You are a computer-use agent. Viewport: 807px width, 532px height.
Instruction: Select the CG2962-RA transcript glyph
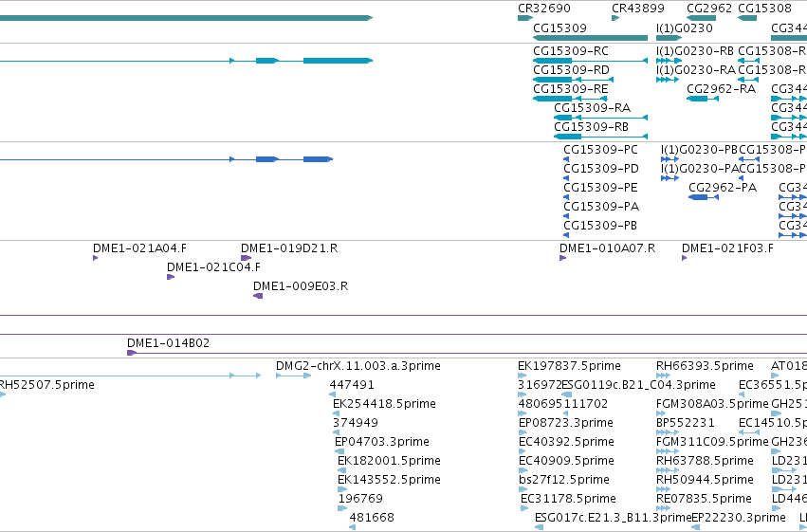[703, 99]
